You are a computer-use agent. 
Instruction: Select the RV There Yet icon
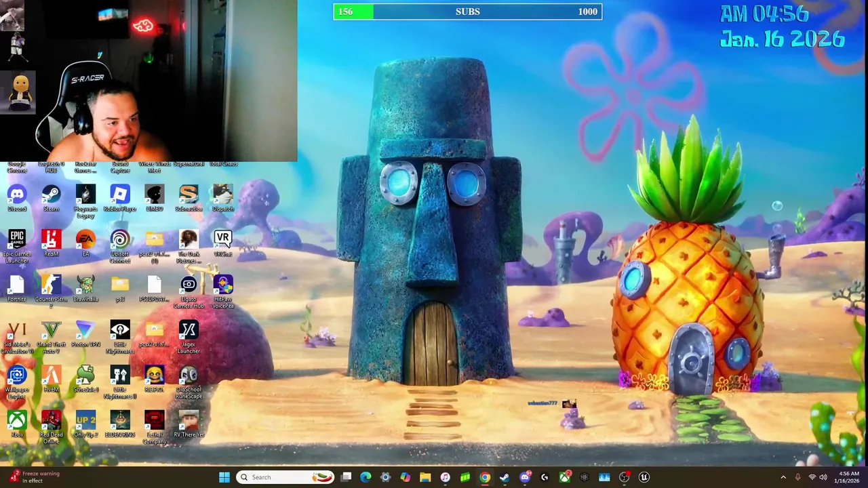(189, 425)
